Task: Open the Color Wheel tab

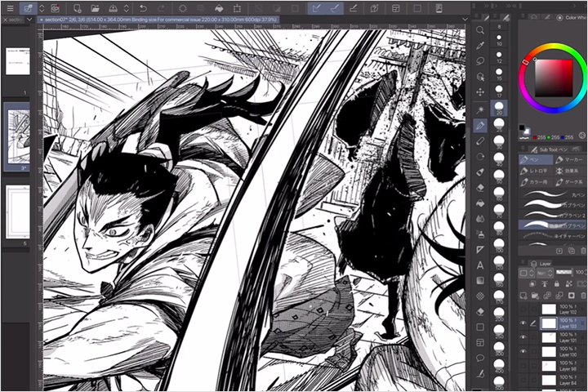Action: (x=572, y=17)
